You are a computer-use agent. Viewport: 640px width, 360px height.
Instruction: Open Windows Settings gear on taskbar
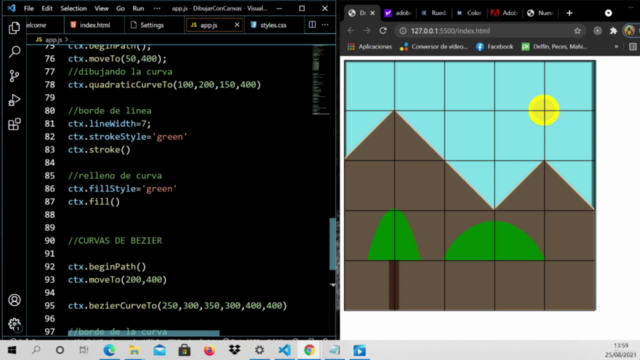[x=260, y=350]
